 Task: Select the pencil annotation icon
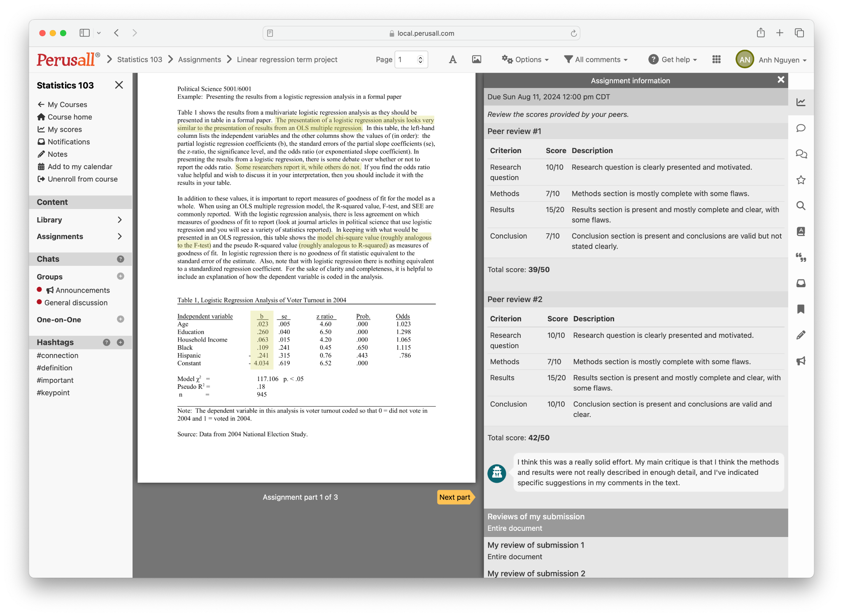[x=801, y=335]
